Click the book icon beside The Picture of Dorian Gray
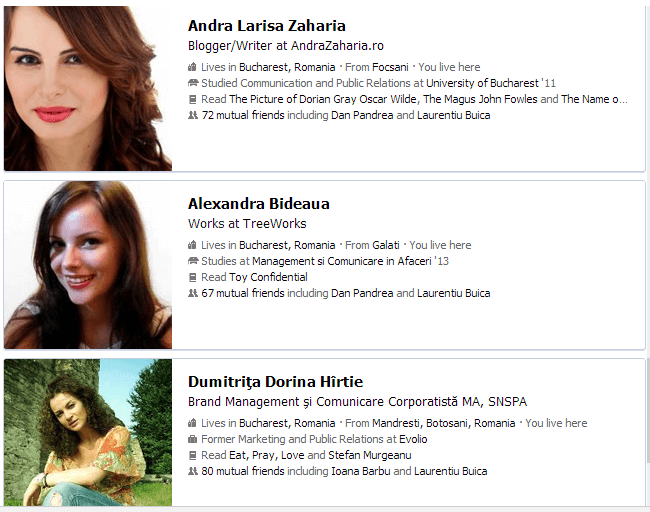This screenshot has width=650, height=512. [x=192, y=99]
